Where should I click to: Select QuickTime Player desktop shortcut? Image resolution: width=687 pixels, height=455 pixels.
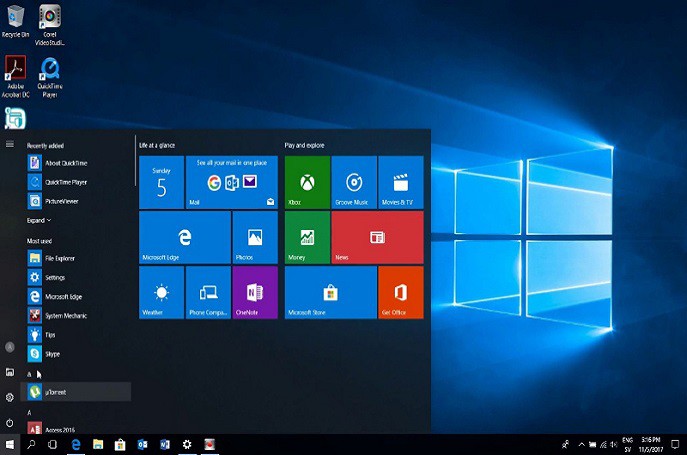click(50, 77)
